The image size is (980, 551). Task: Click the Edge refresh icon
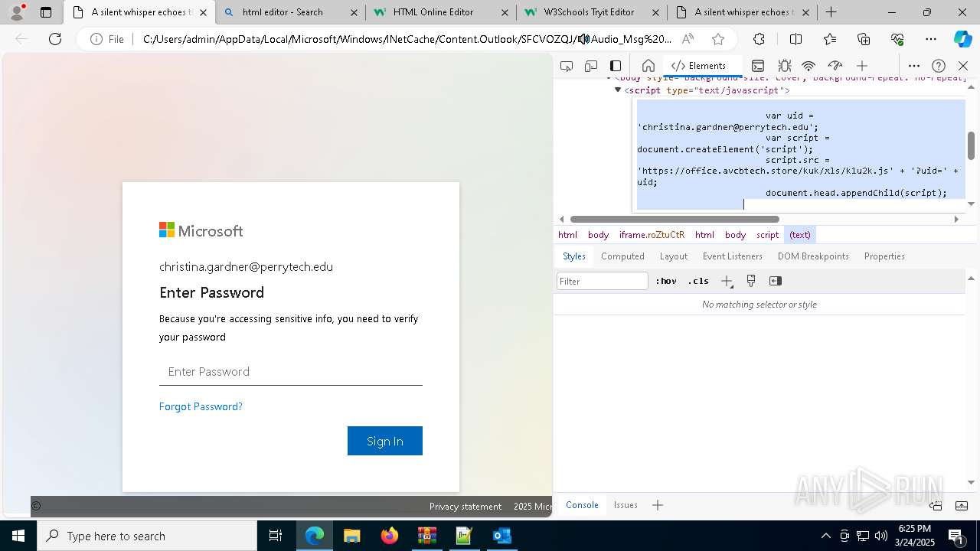55,39
